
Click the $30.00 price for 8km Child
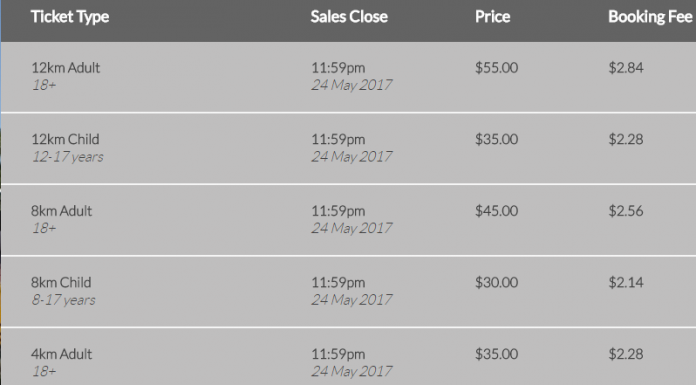click(496, 282)
